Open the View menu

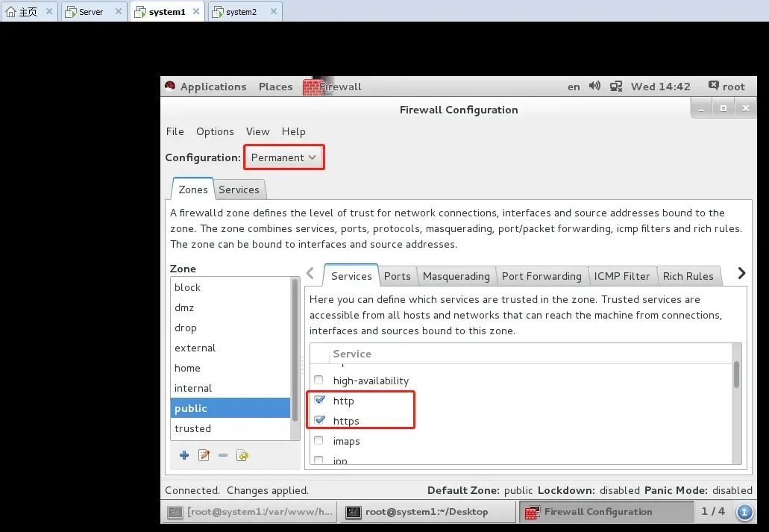pyautogui.click(x=258, y=131)
